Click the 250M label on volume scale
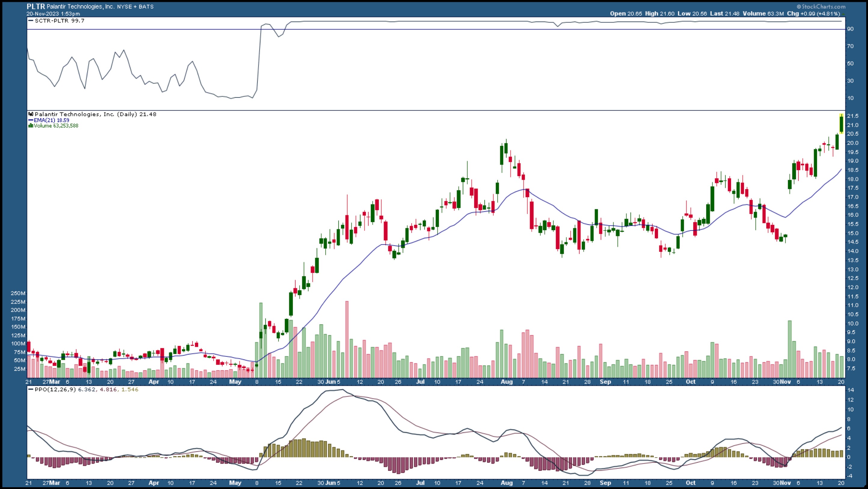The width and height of the screenshot is (868, 489). click(x=18, y=293)
